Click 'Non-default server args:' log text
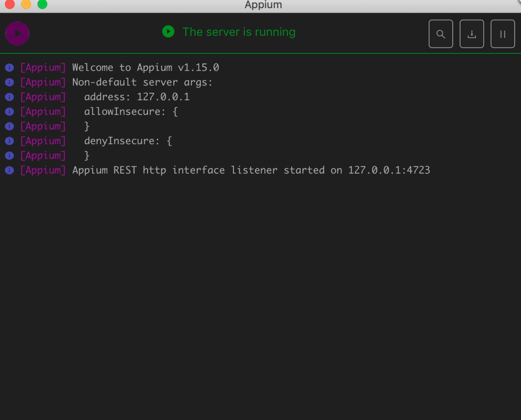This screenshot has width=521, height=420. (x=142, y=82)
